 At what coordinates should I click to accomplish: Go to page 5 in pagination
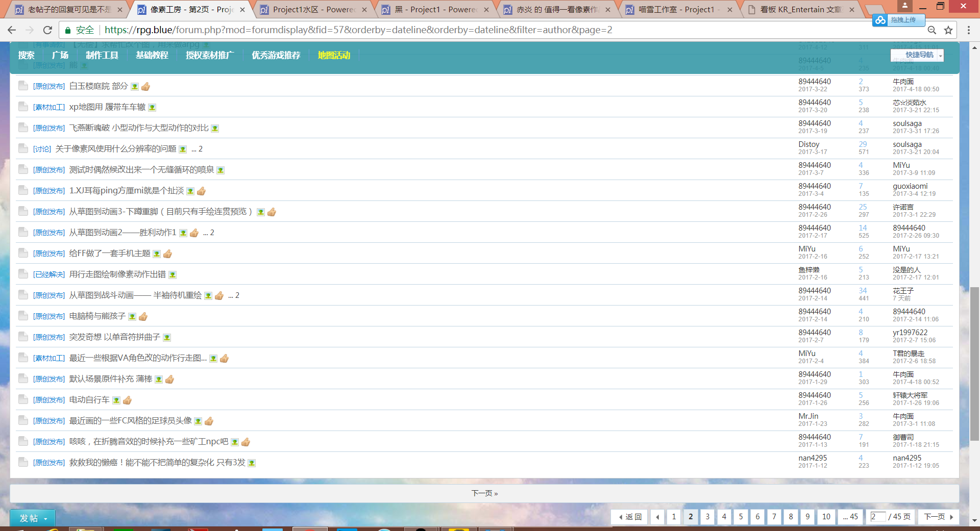click(741, 517)
